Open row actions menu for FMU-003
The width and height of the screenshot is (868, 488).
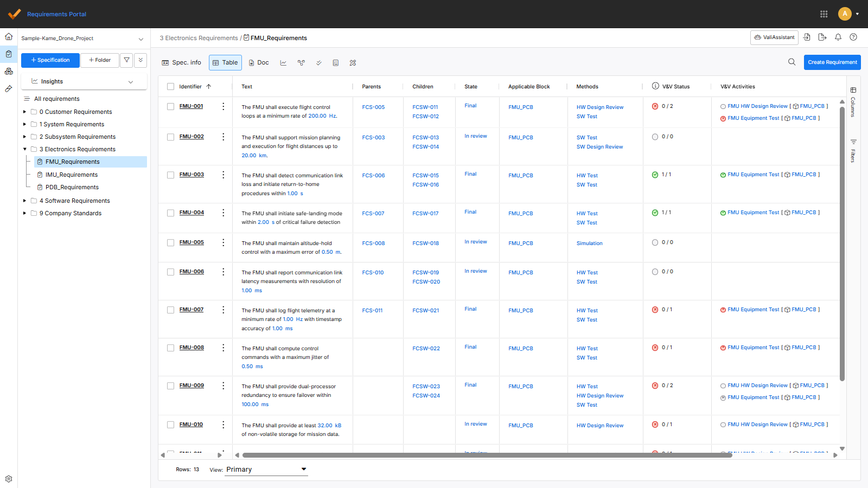click(223, 175)
